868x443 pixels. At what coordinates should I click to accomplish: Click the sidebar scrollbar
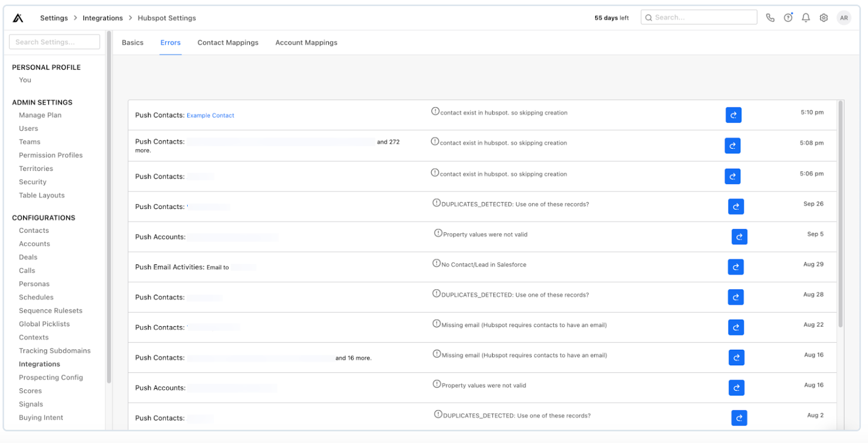pos(108,207)
